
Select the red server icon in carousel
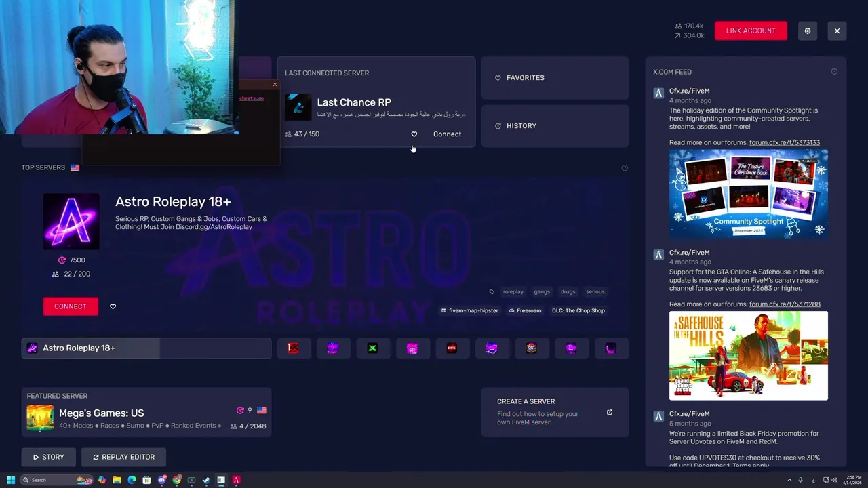293,348
